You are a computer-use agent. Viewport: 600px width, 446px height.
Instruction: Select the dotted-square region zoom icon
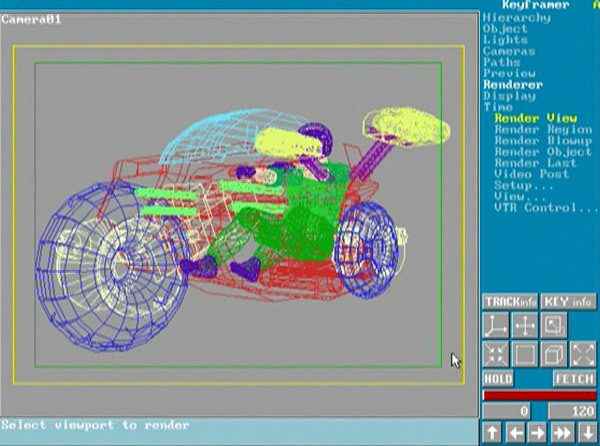(x=525, y=354)
